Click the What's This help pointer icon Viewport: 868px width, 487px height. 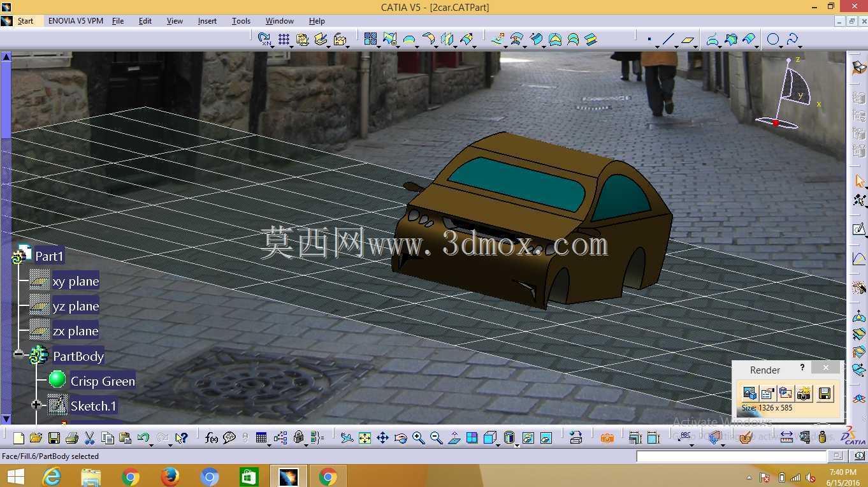pyautogui.click(x=182, y=438)
